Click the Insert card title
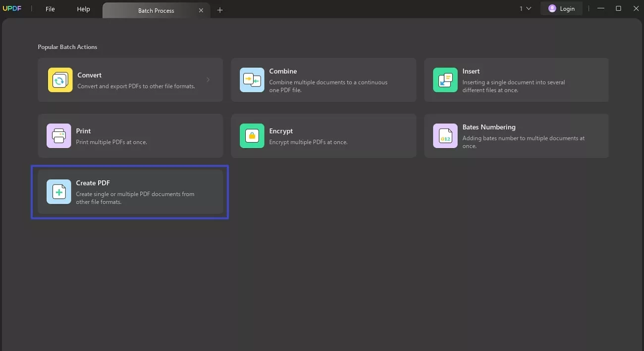644x351 pixels. pos(471,71)
